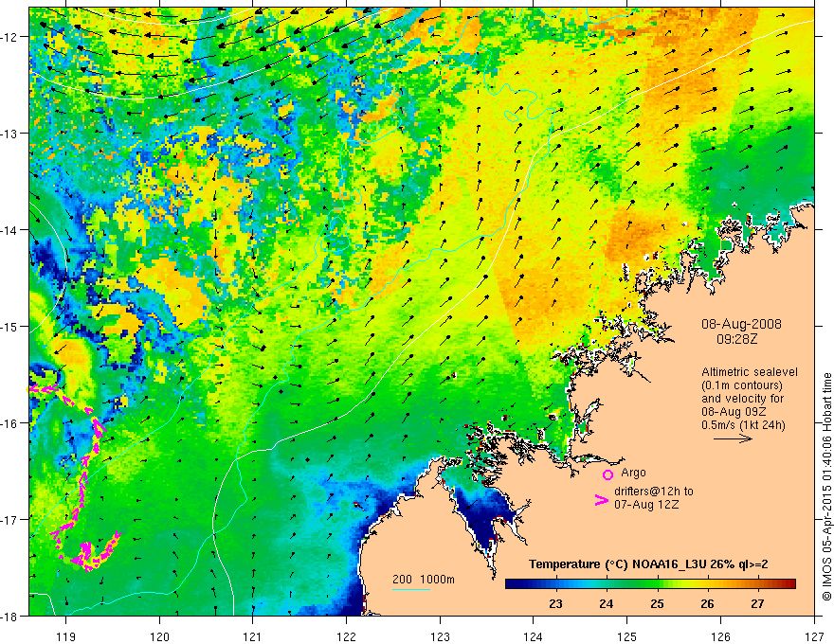The width and height of the screenshot is (834, 644).
Task: Click longitude axis label 127
Action: coord(814,636)
